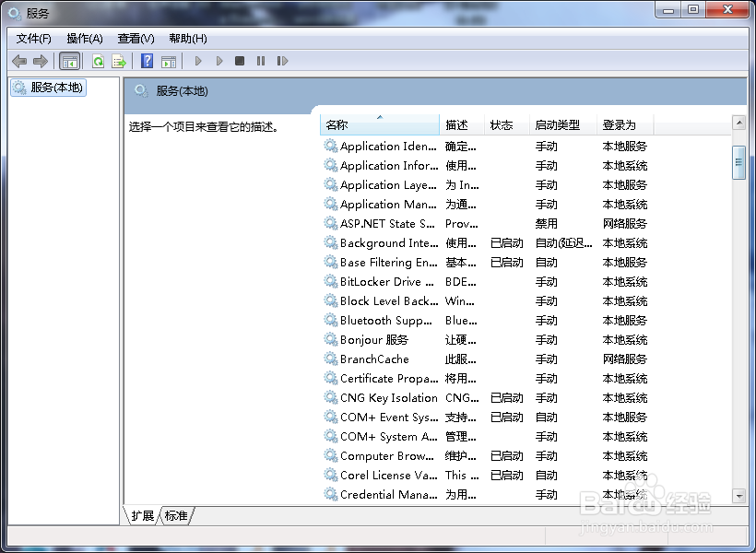756x553 pixels.
Task: Select Bluetooth Supp... service
Action: click(486, 320)
